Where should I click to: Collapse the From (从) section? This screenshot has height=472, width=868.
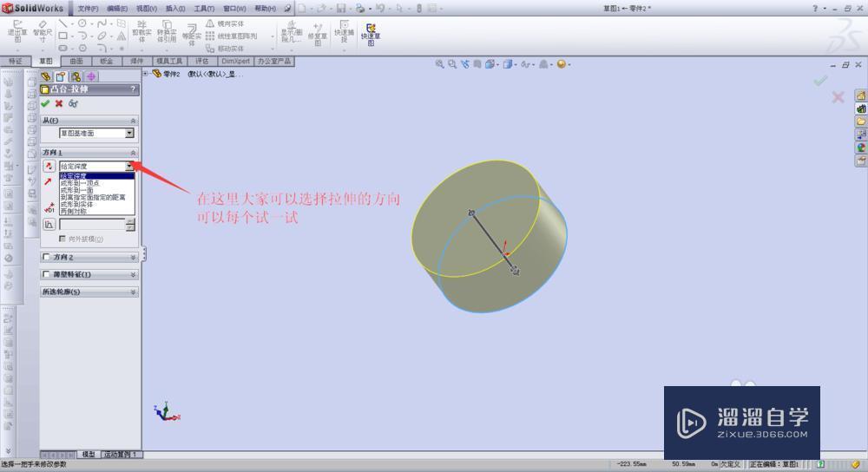point(133,120)
